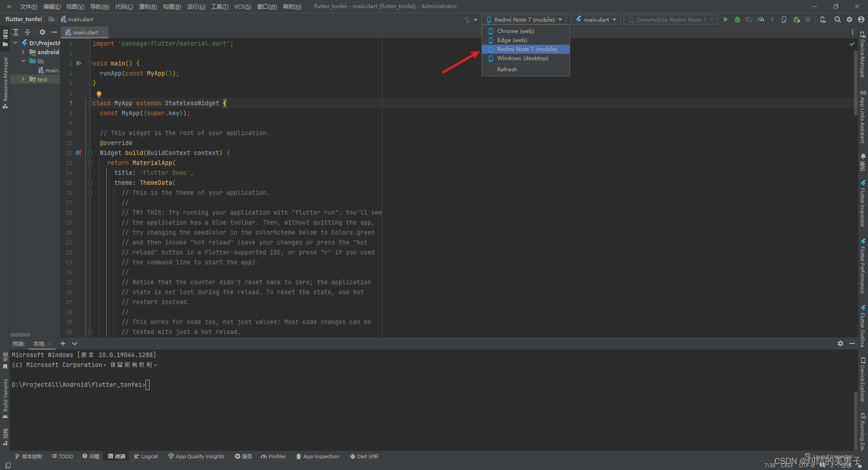Open the main.dart run configuration dropdown

tap(596, 19)
